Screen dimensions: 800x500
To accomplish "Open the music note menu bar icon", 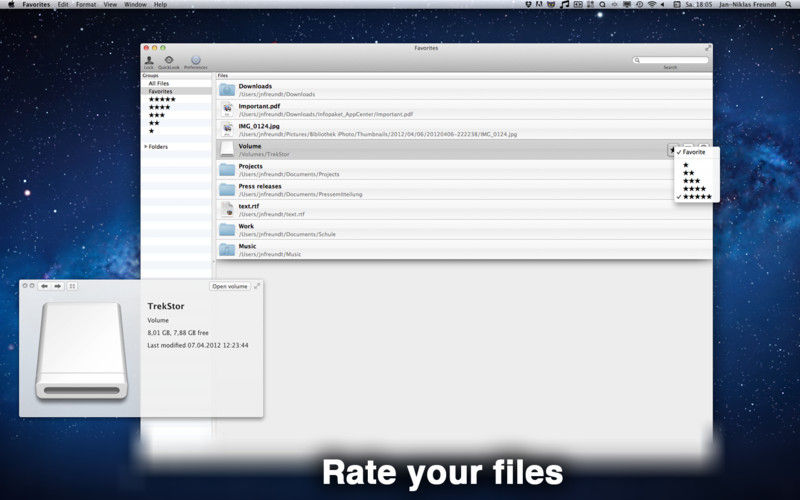I will 564,4.
